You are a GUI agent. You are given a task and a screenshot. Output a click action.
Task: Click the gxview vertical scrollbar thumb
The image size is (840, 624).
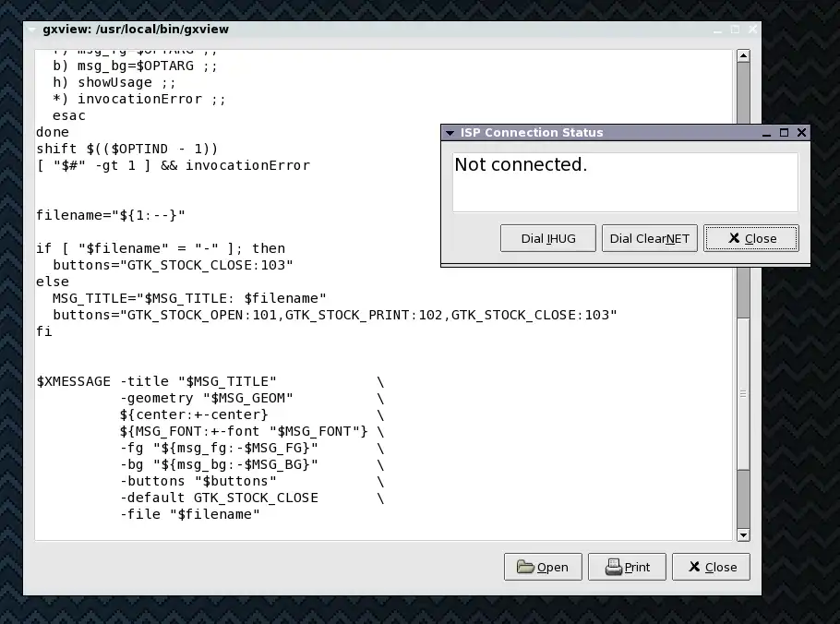[743, 393]
